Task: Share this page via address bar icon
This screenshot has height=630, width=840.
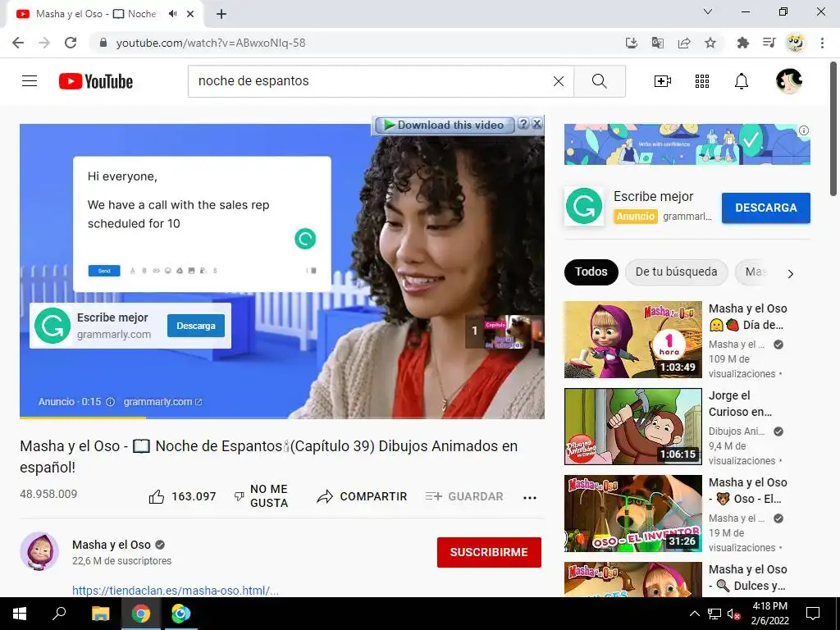Action: [684, 43]
